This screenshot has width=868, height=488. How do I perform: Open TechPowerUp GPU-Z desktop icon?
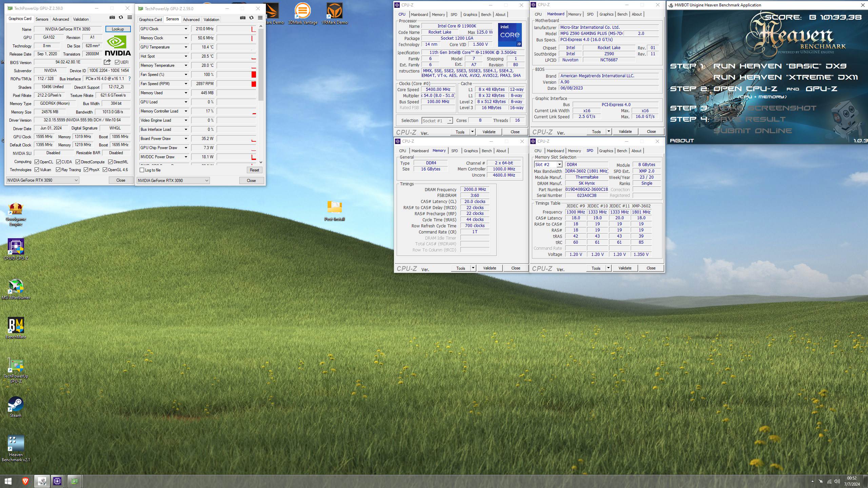click(x=16, y=371)
